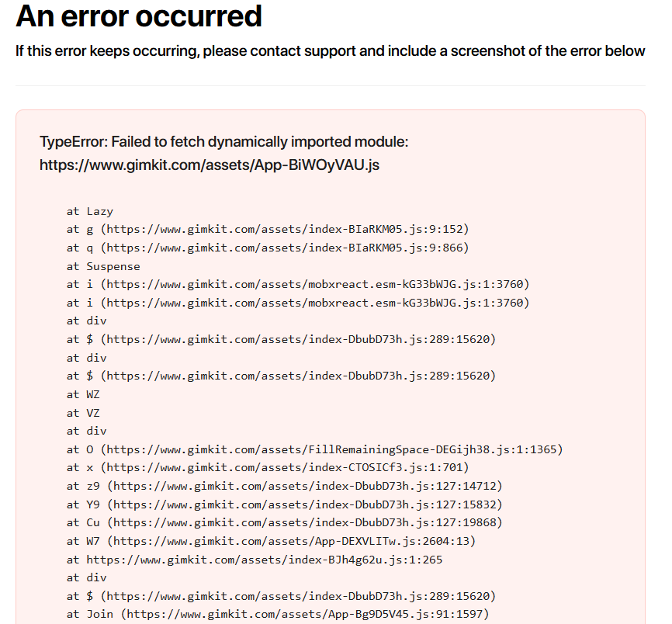
Task: Click the divider line below the header
Action: tap(330, 85)
